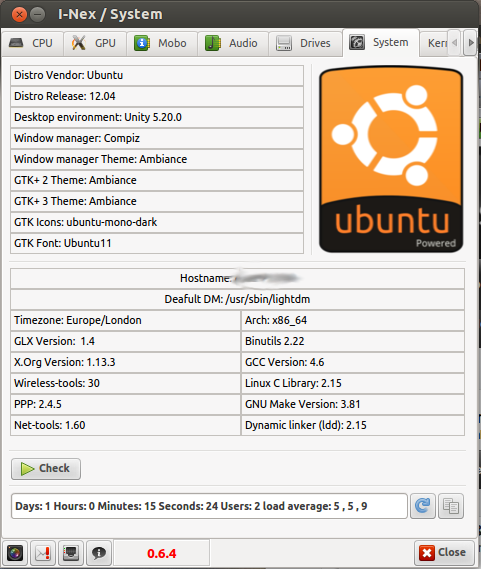The width and height of the screenshot is (481, 569).
Task: Click the Close button
Action: tap(444, 553)
